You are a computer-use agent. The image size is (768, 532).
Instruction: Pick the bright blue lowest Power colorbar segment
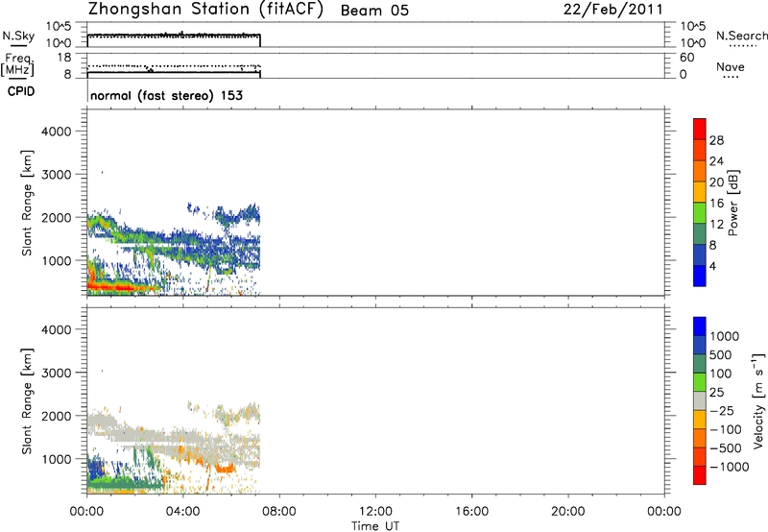(x=700, y=276)
